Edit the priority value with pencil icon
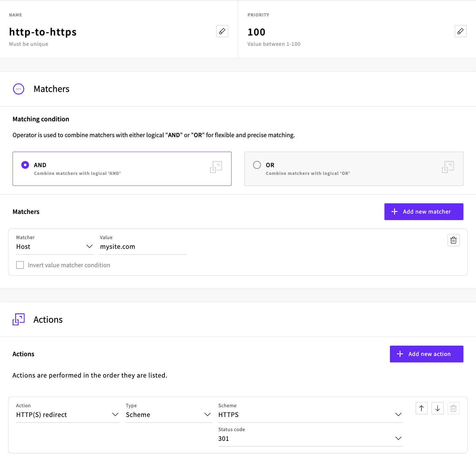476x466 pixels. (x=461, y=31)
